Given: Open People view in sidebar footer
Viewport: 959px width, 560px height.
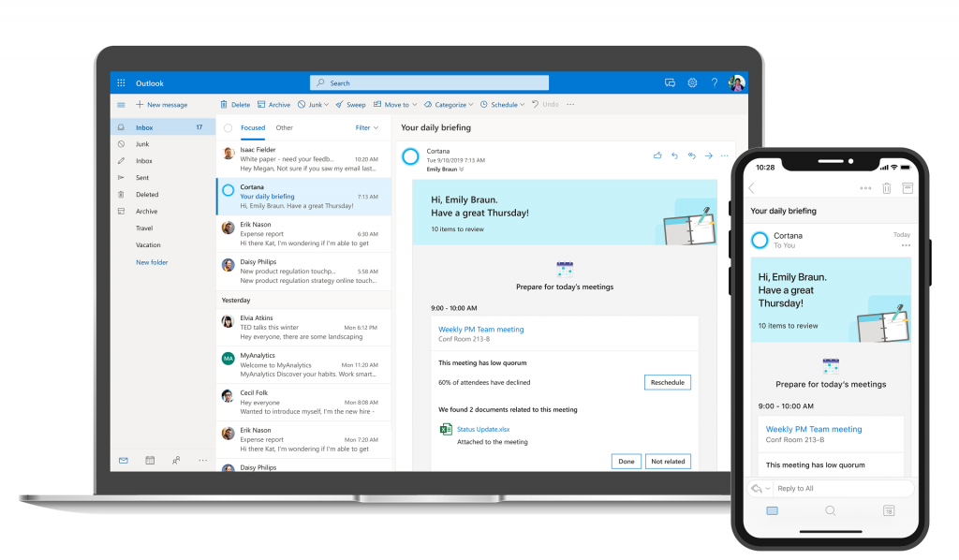Looking at the screenshot, I should [x=176, y=461].
